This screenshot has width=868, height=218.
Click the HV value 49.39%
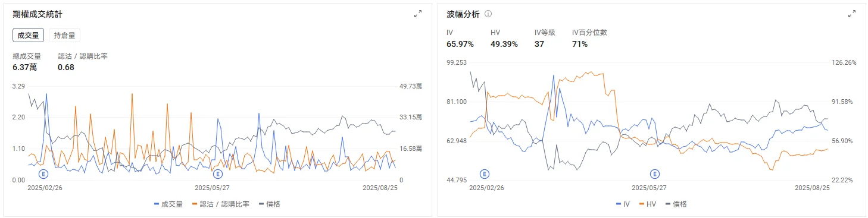tap(504, 44)
